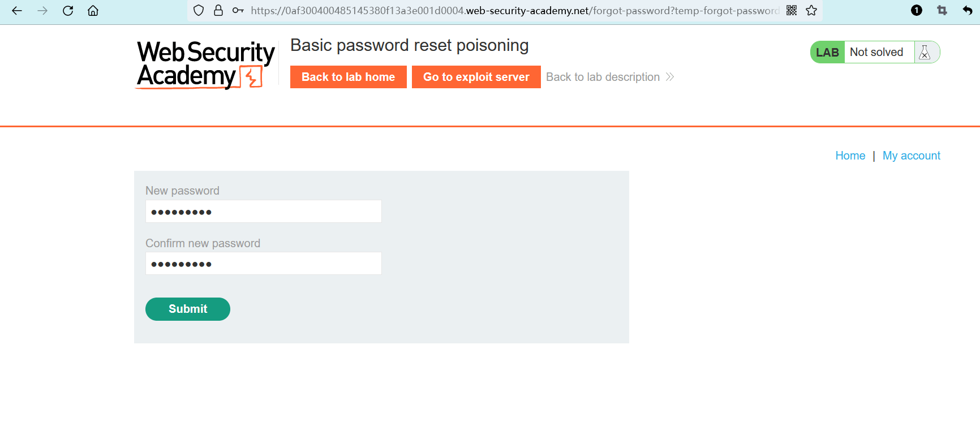The image size is (980, 422).
Task: Click the crop screenshot toolbar icon
Action: [942, 11]
